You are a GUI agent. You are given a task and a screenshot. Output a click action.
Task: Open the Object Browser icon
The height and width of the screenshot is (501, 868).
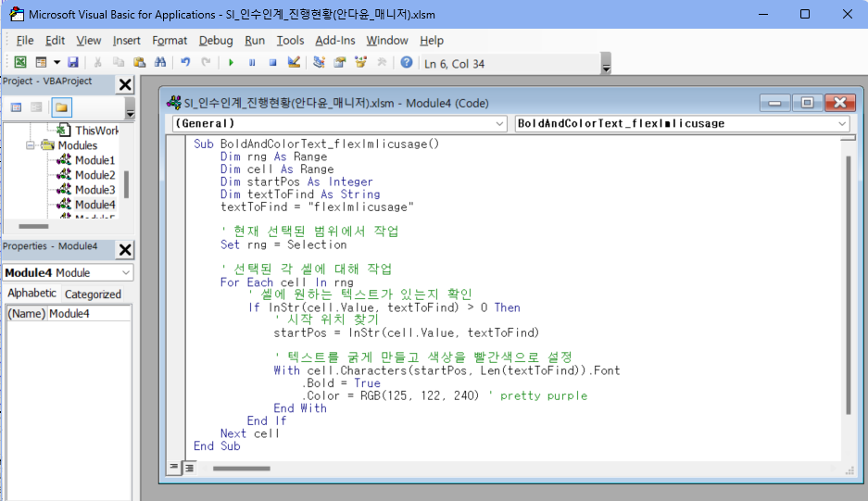coord(361,62)
